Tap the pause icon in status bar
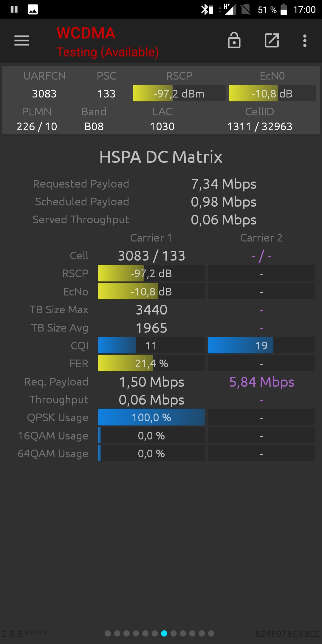322x644 pixels. pos(14,10)
